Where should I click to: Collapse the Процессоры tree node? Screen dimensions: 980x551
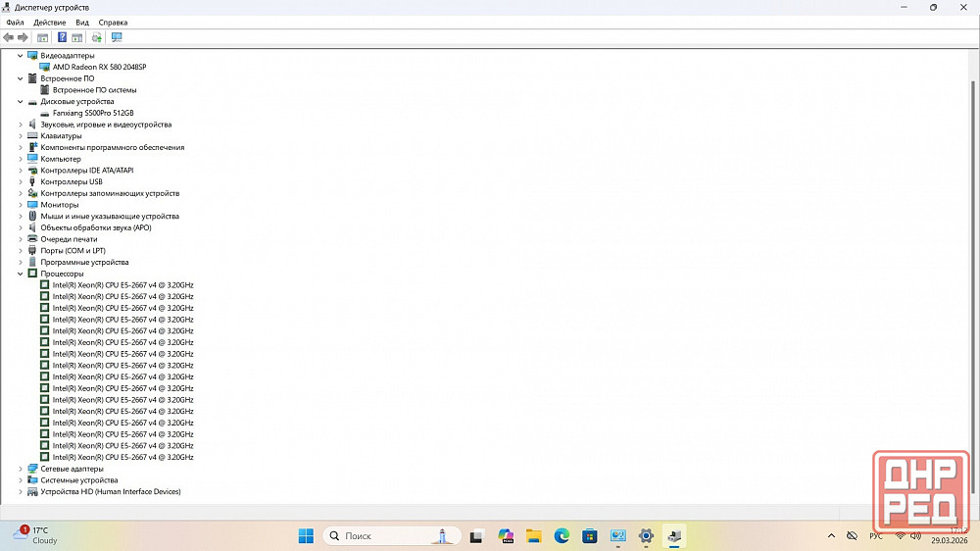[x=21, y=274]
